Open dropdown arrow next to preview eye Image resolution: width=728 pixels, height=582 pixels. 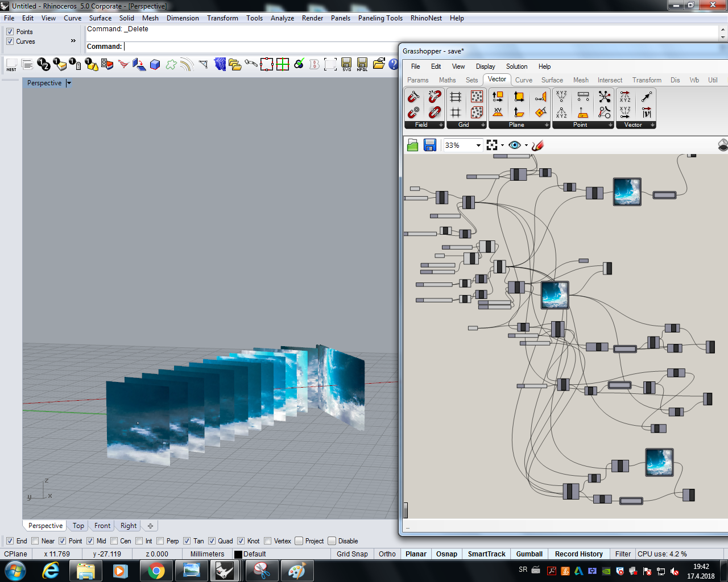[x=526, y=145]
